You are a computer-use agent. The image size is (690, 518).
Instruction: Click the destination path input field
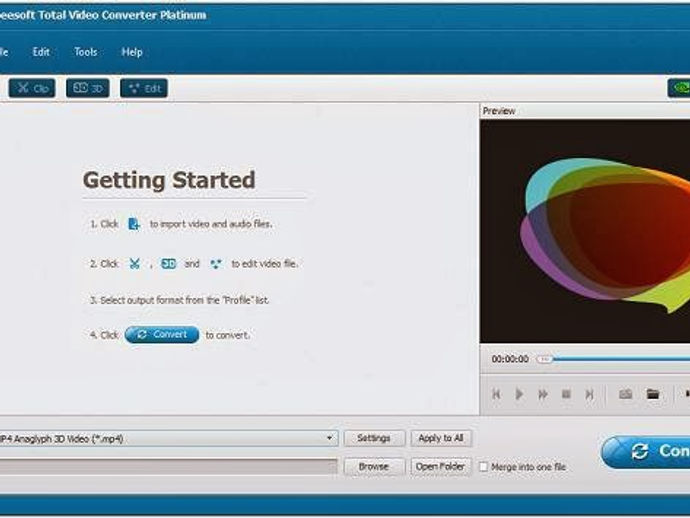point(168,467)
